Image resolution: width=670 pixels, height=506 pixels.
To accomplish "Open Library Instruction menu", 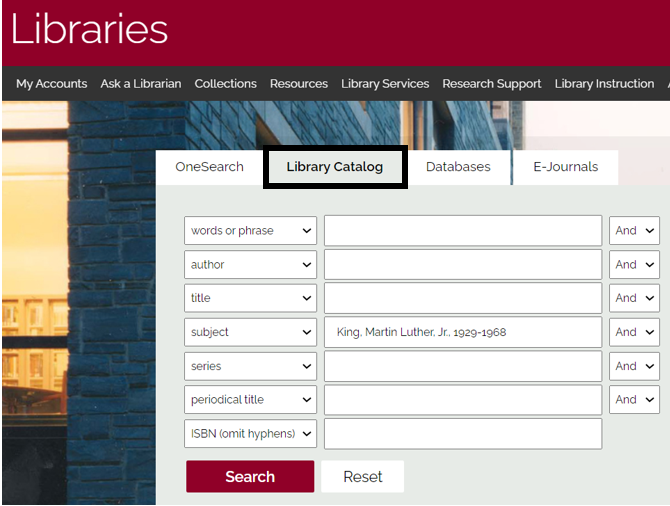I will [x=604, y=84].
